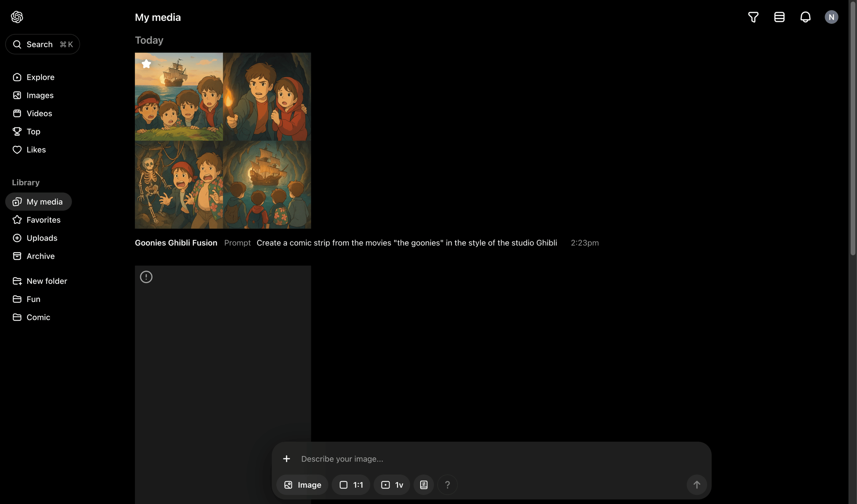Click the plus attach button in prompt bar
Image resolution: width=857 pixels, height=504 pixels.
pyautogui.click(x=286, y=459)
